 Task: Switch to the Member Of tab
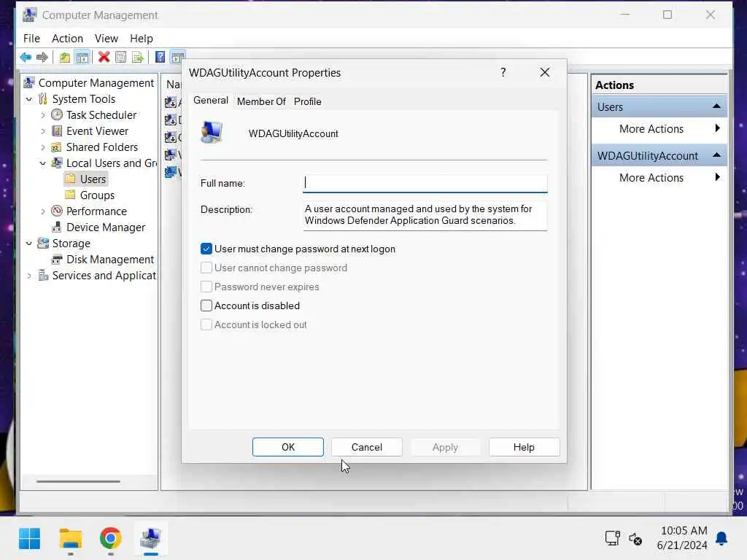261,101
